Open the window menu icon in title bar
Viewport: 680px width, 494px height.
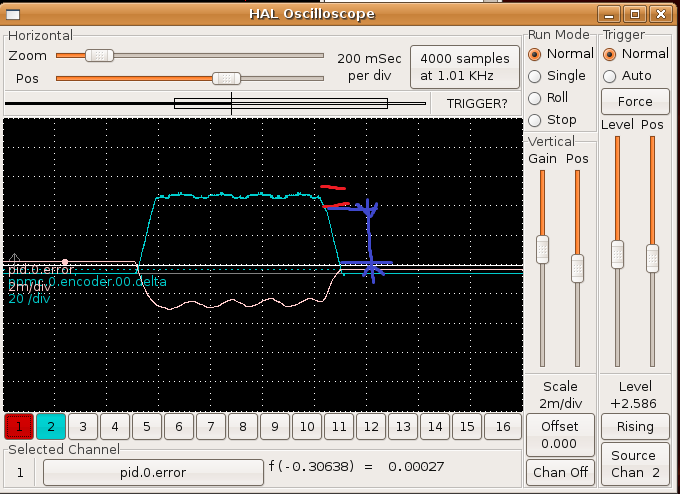click(x=13, y=14)
